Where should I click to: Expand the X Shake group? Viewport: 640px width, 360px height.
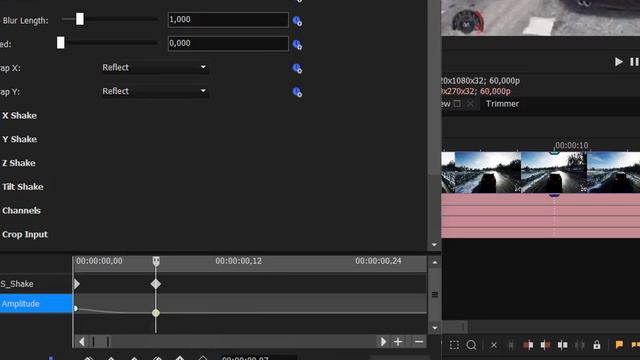(x=19, y=116)
